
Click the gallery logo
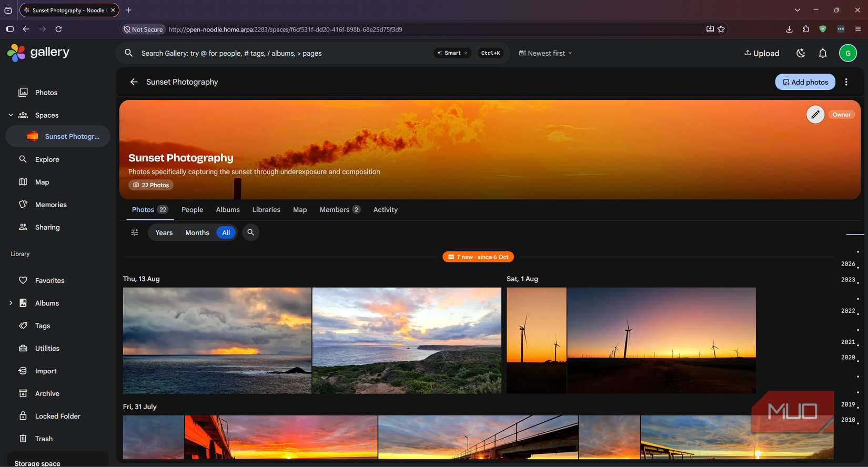point(38,53)
